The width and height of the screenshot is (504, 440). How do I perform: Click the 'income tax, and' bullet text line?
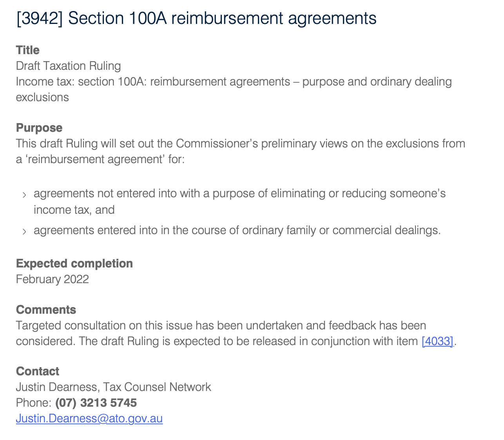tap(74, 210)
